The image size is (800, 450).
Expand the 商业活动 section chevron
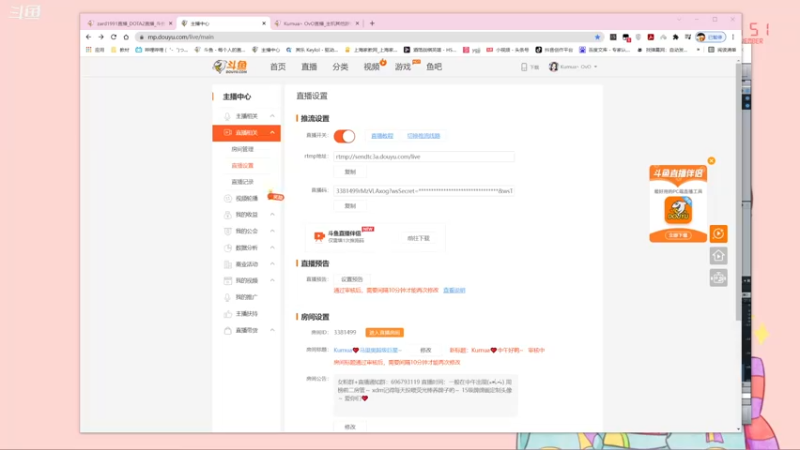pyautogui.click(x=272, y=264)
